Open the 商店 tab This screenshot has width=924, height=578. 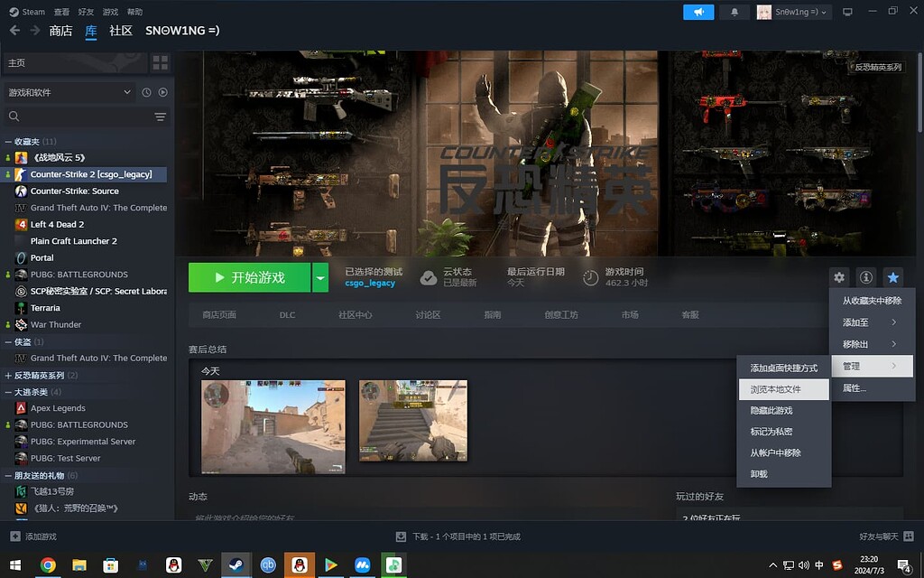coord(60,31)
